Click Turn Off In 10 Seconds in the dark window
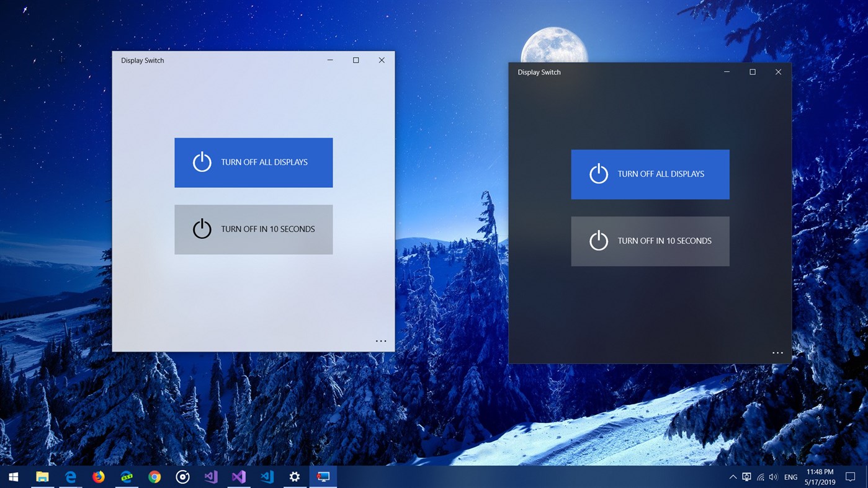This screenshot has width=868, height=488. tap(650, 241)
